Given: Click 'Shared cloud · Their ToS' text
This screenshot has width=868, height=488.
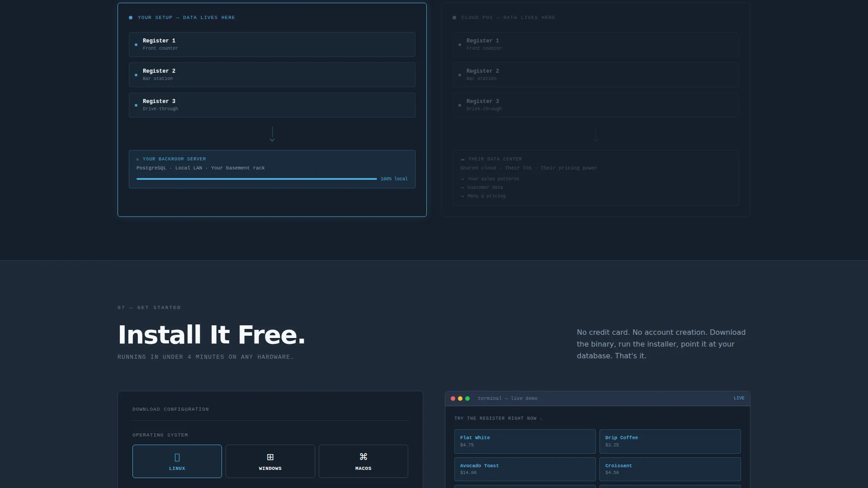Looking at the screenshot, I should [x=496, y=168].
